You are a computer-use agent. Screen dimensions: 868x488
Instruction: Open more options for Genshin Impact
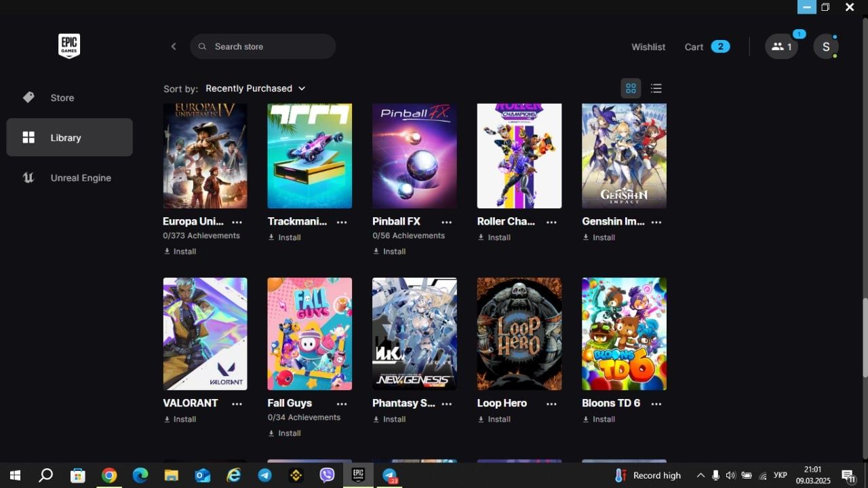coord(656,222)
